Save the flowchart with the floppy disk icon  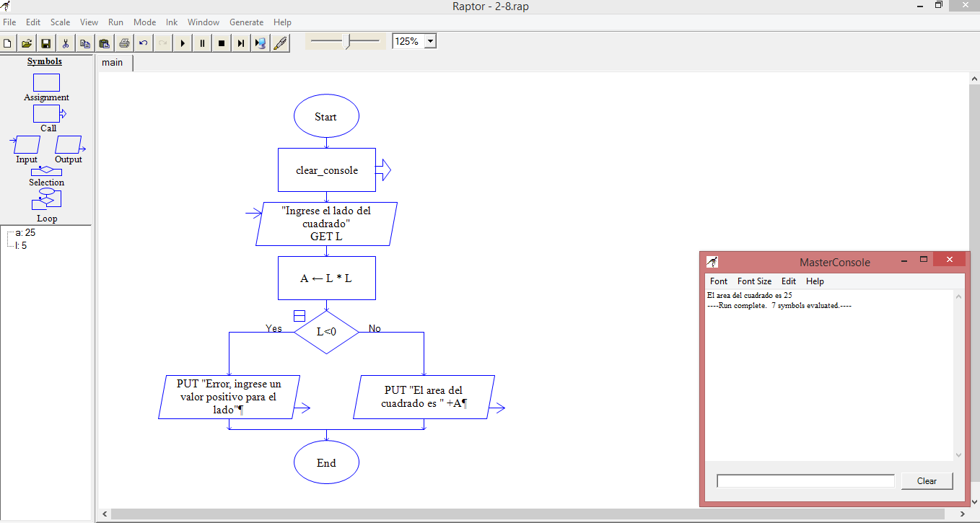(46, 43)
